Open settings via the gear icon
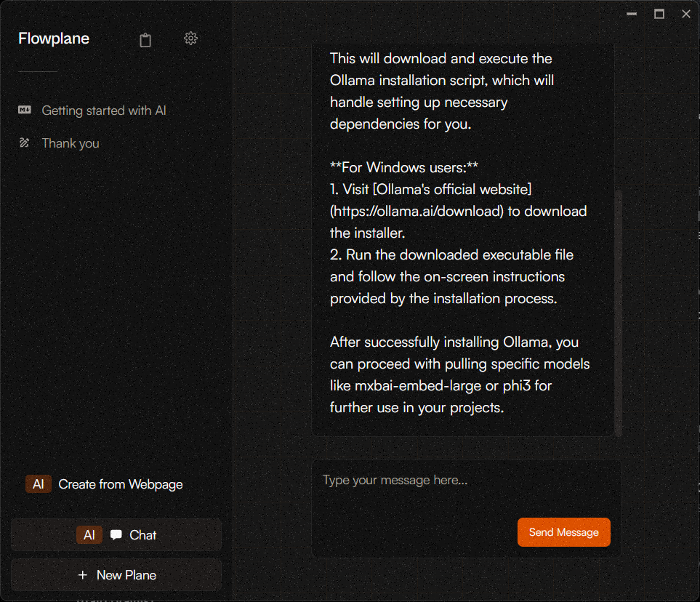Screen dimensions: 700x602 pyautogui.click(x=190, y=39)
